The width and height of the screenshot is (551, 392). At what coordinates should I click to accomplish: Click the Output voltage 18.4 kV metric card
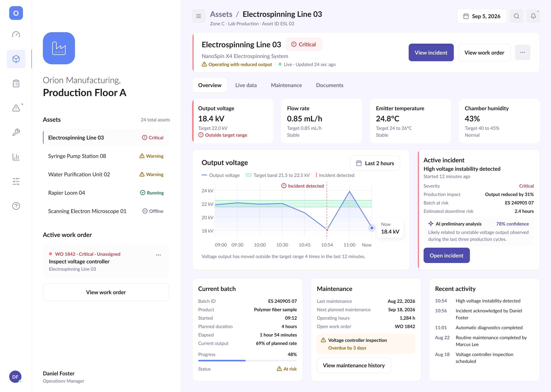233,121
